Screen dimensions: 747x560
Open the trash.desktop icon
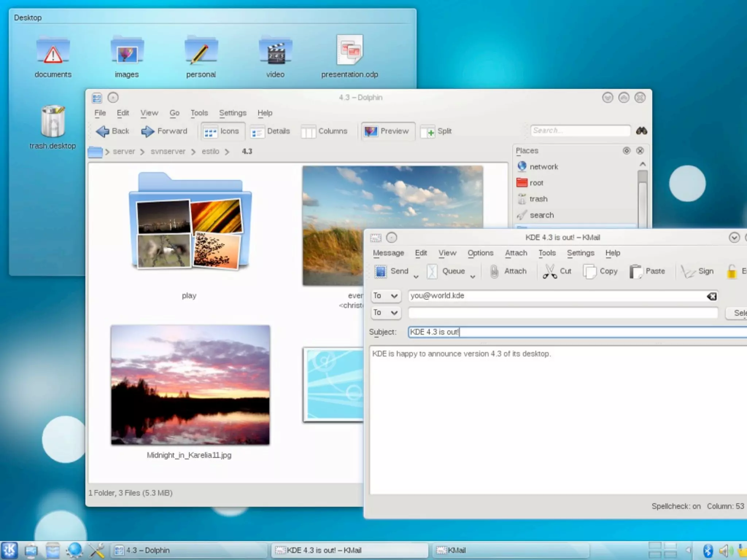click(53, 127)
